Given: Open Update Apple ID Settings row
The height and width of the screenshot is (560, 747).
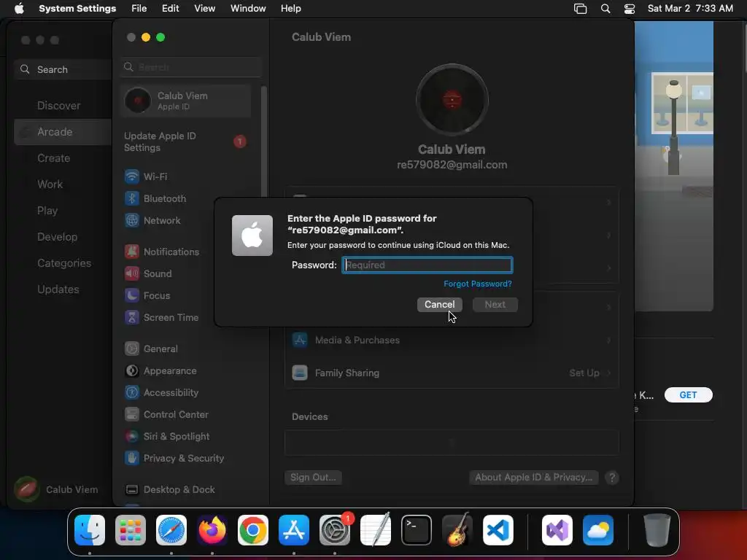Looking at the screenshot, I should (x=186, y=142).
